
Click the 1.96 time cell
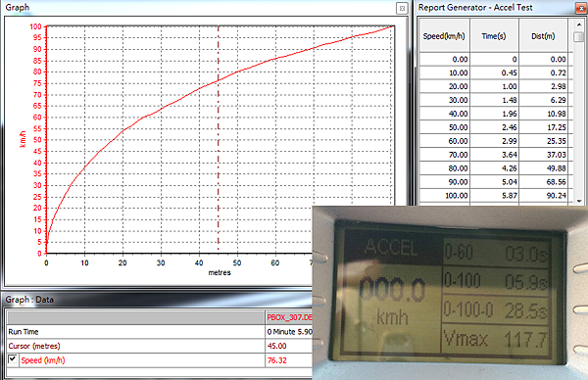pyautogui.click(x=494, y=114)
